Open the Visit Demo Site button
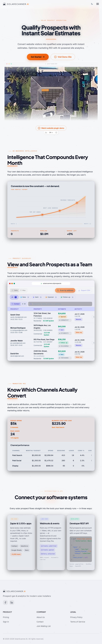This screenshot has height=644, width=102. click(x=63, y=57)
